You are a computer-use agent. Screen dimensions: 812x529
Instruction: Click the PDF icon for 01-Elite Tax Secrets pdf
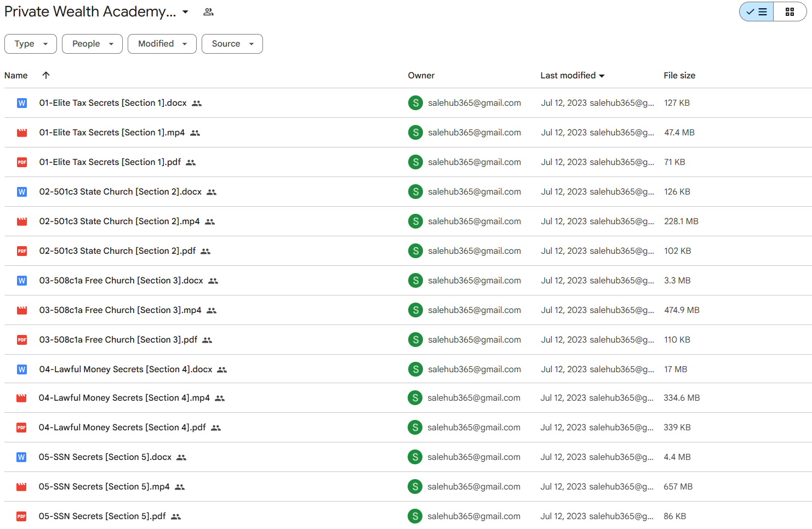(x=22, y=162)
